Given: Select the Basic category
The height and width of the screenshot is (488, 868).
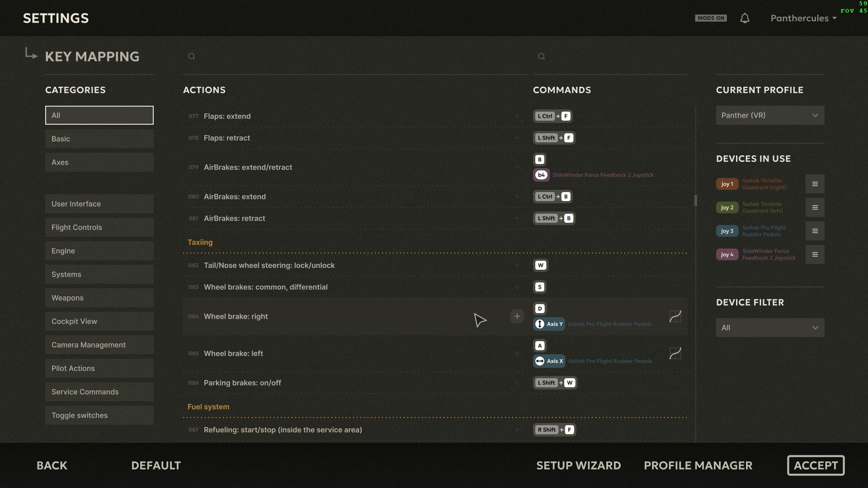Looking at the screenshot, I should [99, 139].
